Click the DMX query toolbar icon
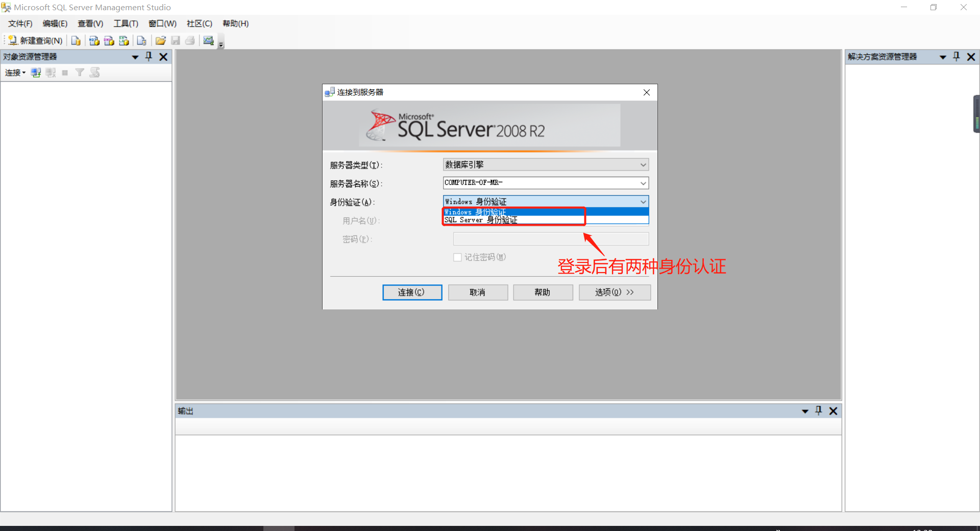The width and height of the screenshot is (980, 531). [109, 40]
